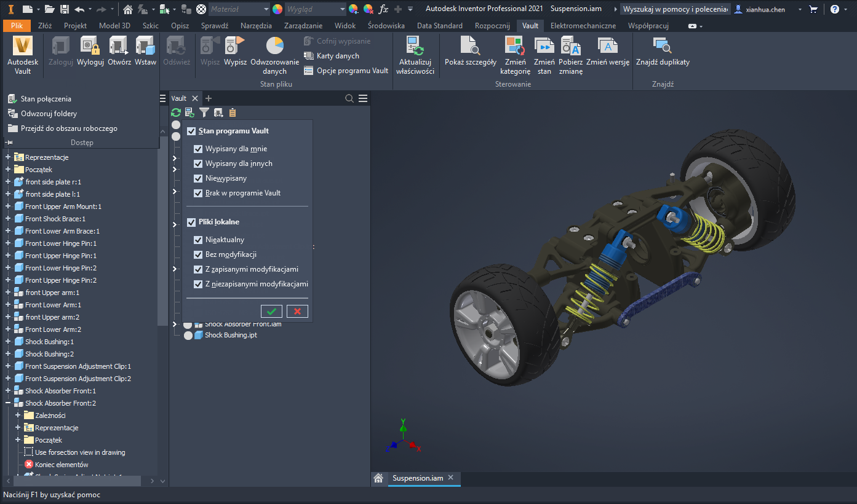
Task: Click Pokaż szczegóły magnifier icon
Action: 471,52
